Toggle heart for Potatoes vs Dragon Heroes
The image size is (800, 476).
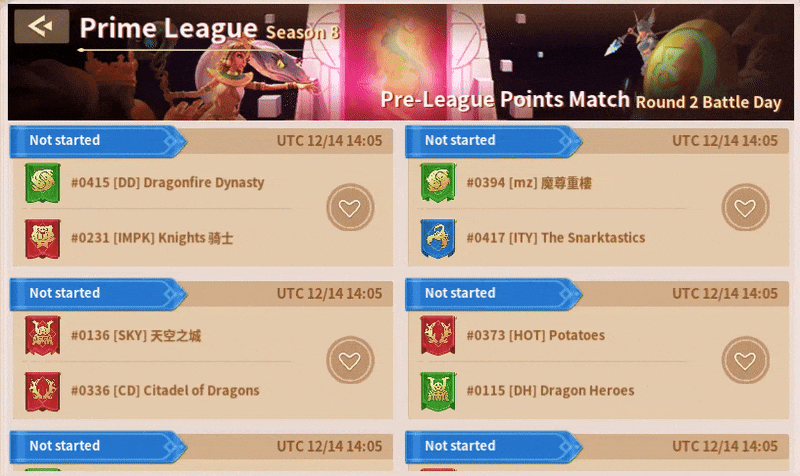[745, 360]
